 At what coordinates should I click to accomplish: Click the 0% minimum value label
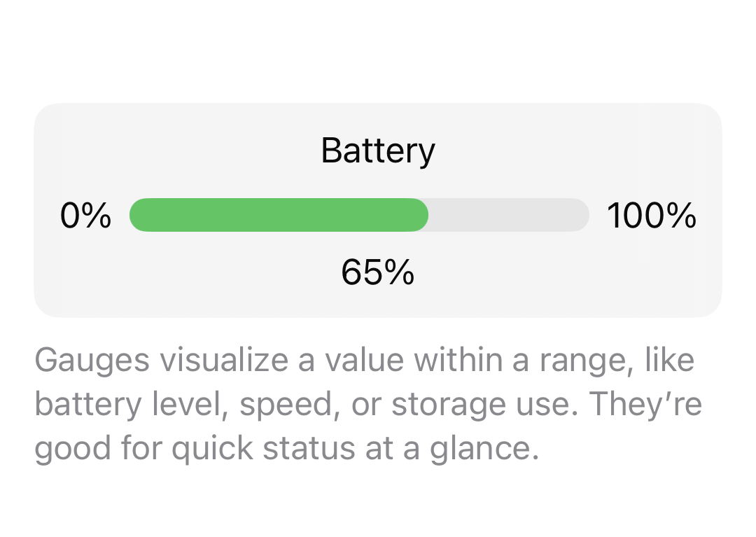[x=85, y=216]
